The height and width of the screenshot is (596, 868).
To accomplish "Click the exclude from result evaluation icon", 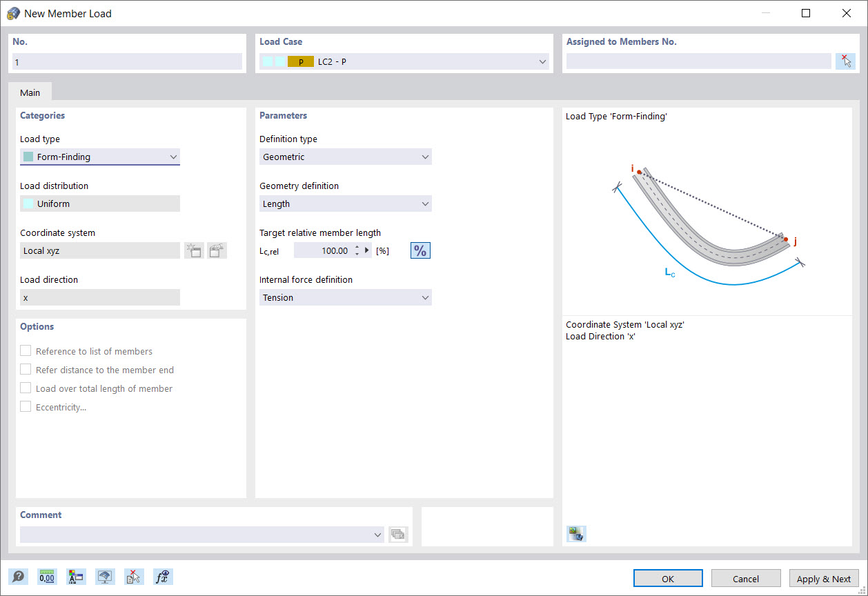I will [134, 576].
